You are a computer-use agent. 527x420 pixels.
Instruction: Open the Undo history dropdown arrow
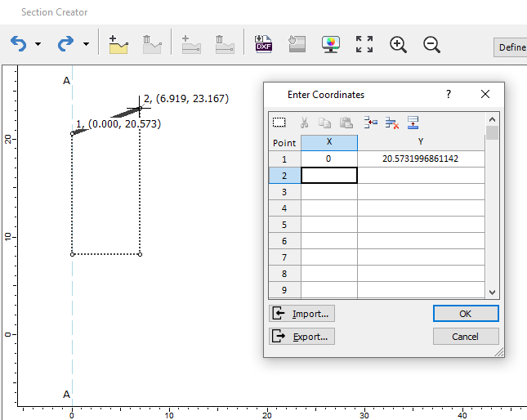coord(38,44)
